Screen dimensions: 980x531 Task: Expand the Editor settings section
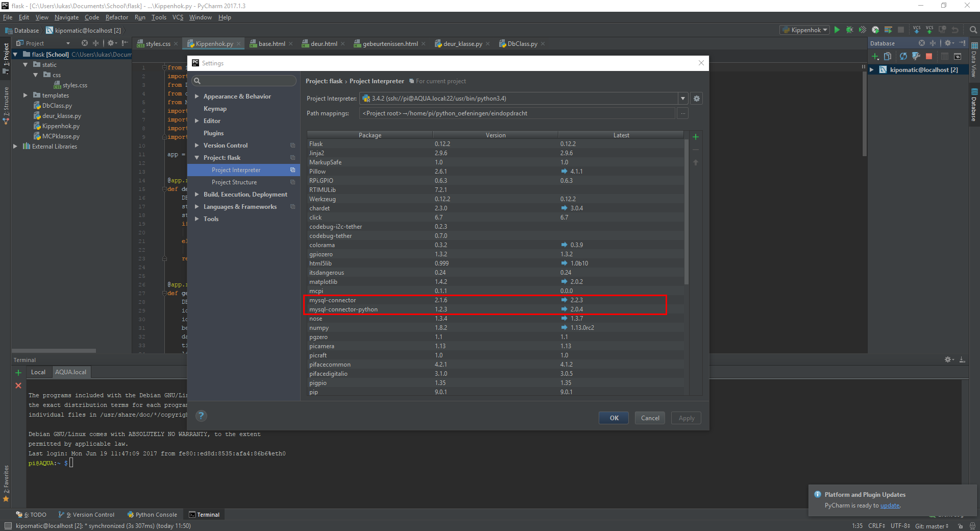pyautogui.click(x=197, y=121)
